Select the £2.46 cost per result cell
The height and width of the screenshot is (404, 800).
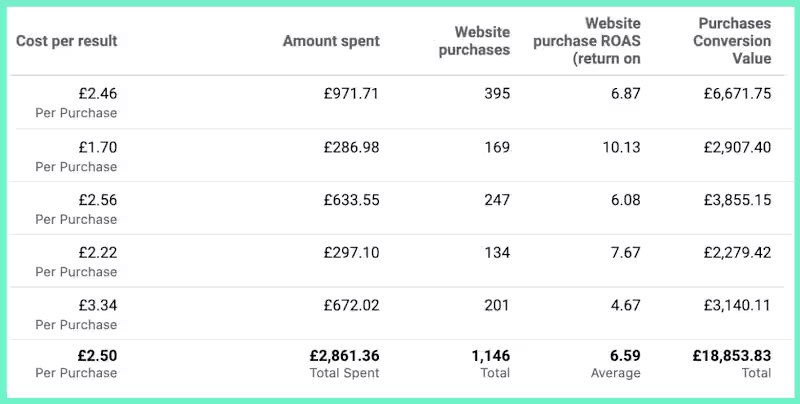pos(98,93)
